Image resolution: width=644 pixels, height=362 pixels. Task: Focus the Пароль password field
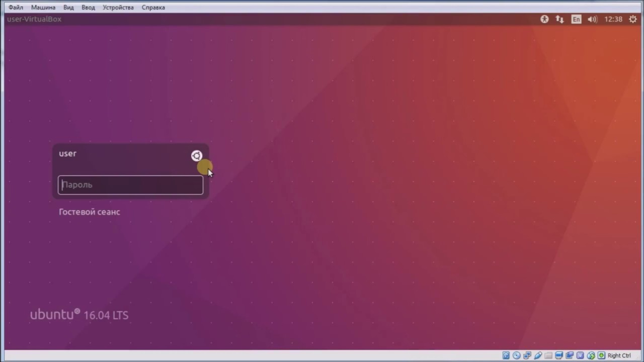click(x=130, y=185)
